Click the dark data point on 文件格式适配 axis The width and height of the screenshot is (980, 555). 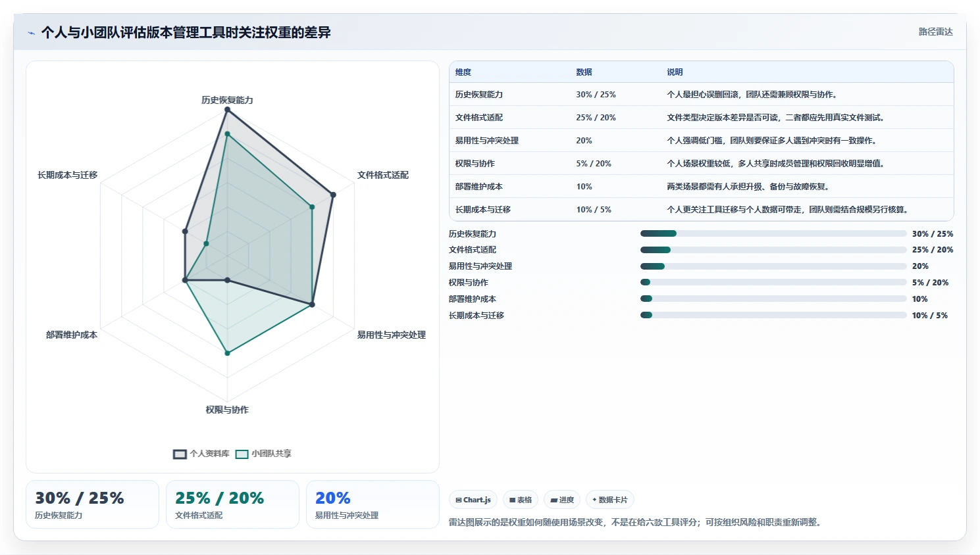[x=333, y=195]
